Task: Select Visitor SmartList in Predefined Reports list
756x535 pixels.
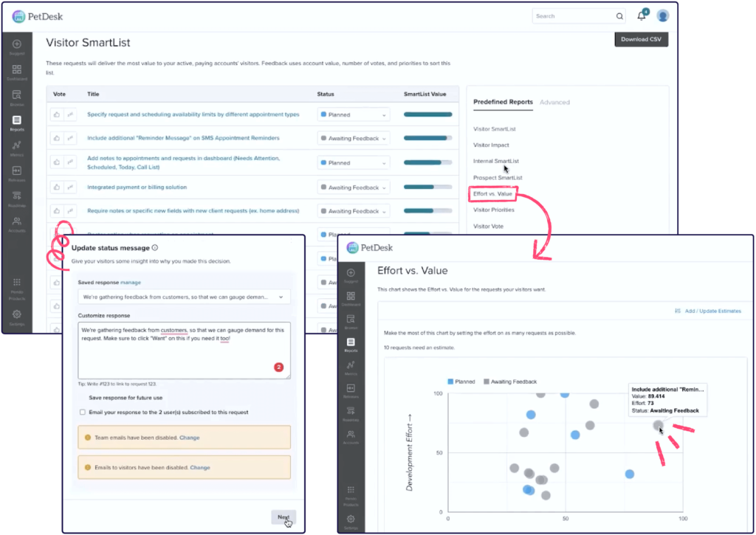Action: pos(494,129)
